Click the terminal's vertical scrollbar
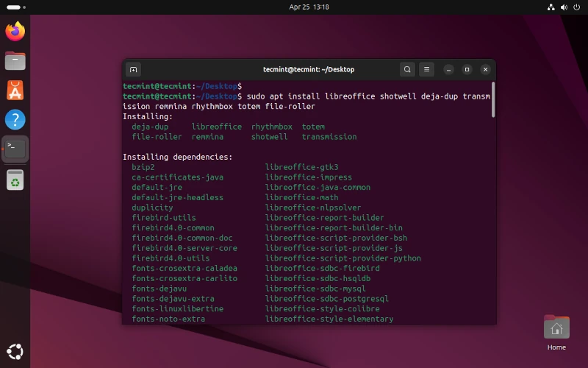The width and height of the screenshot is (588, 368). [x=492, y=99]
